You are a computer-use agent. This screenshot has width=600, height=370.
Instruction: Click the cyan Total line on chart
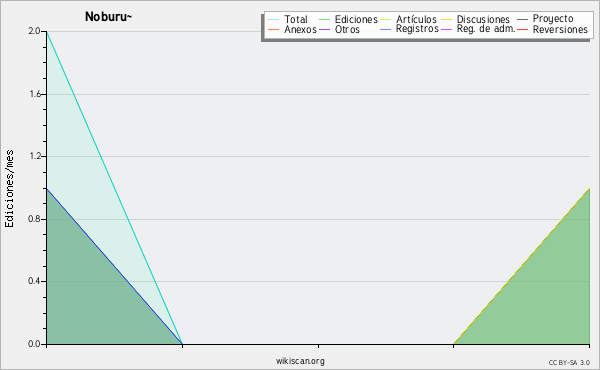tap(114, 187)
